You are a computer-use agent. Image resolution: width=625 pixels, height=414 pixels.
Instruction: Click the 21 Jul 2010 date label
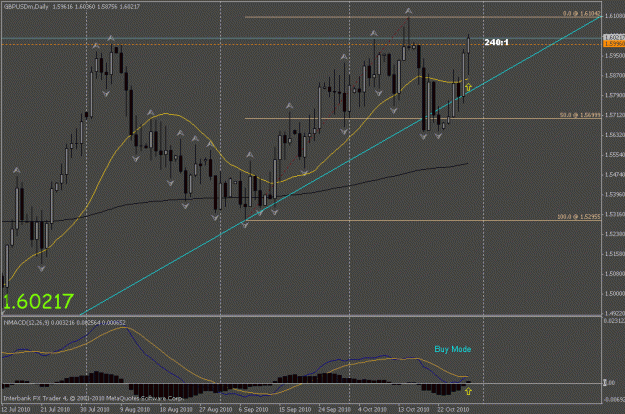[55, 409]
